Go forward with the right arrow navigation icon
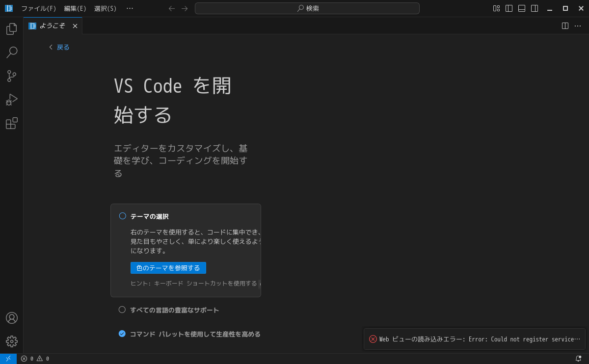Viewport: 589px width, 364px height. point(185,8)
